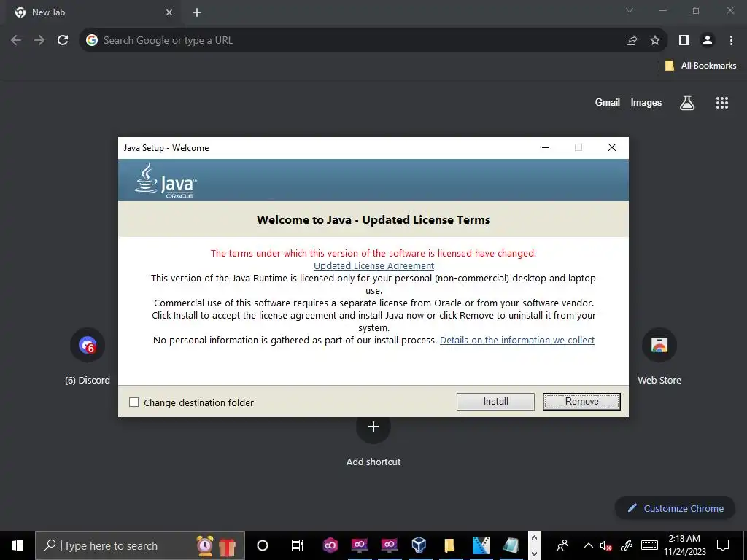Bookmark this tab with the star icon

click(x=655, y=41)
